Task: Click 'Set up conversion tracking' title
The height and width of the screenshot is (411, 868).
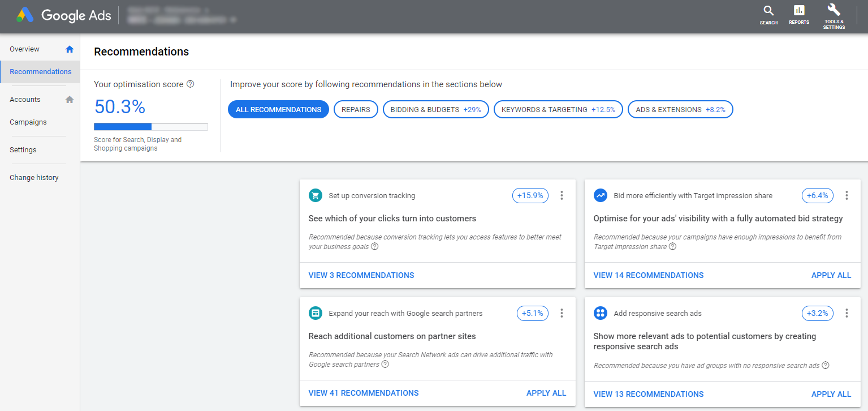Action: (x=372, y=196)
